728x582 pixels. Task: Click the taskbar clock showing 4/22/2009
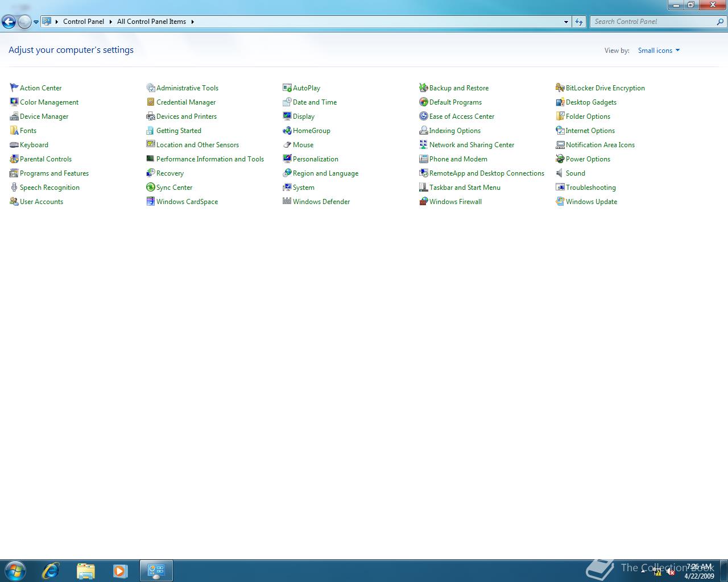pos(699,571)
